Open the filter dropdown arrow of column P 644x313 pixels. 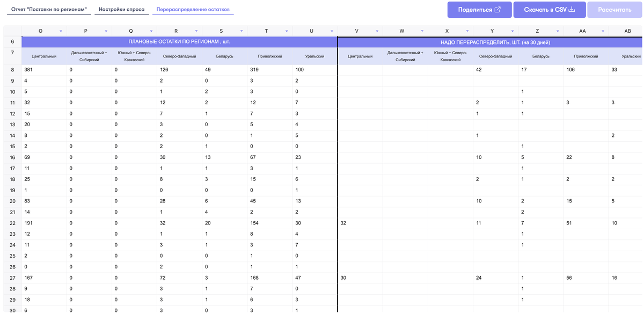point(106,32)
